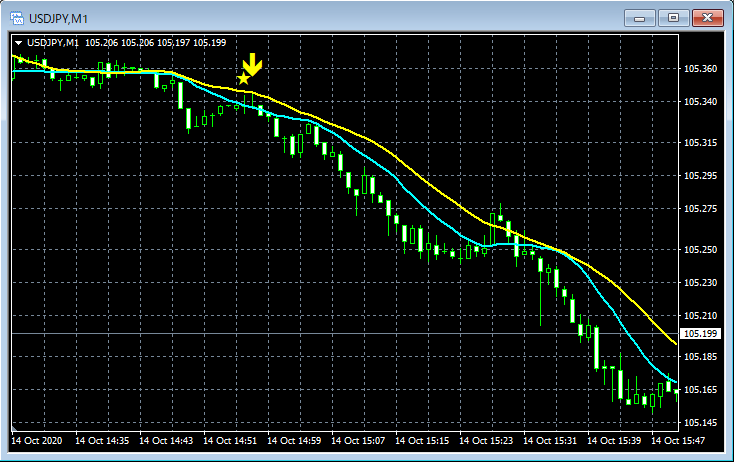734x462 pixels.
Task: Click the 14 Oct 14:35 time label
Action: click(x=102, y=440)
